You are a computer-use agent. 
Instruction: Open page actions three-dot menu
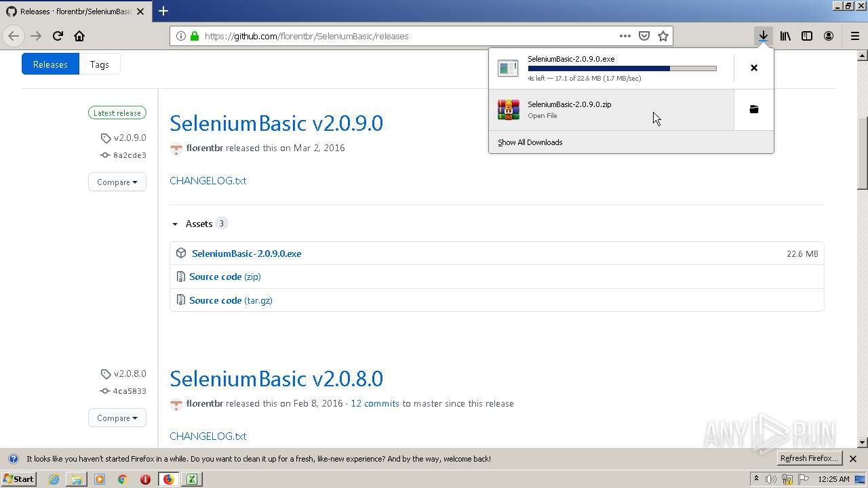click(625, 36)
